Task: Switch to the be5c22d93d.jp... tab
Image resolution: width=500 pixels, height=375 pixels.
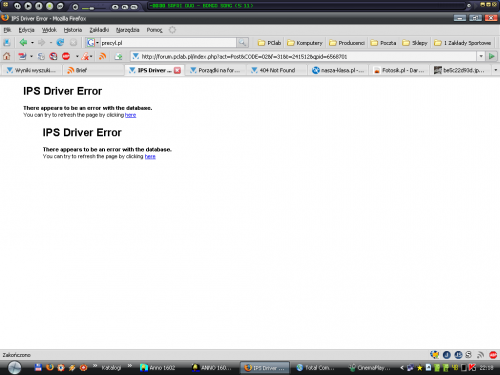Action: [461, 70]
